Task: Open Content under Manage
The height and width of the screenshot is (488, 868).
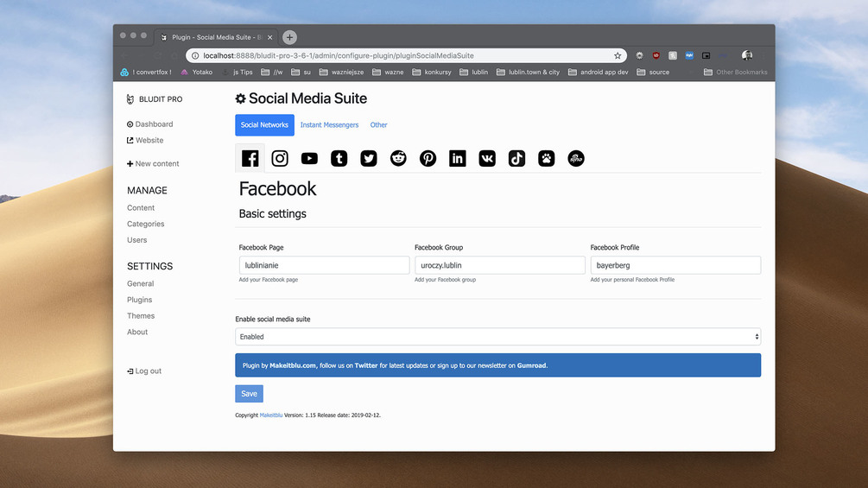Action: pos(141,207)
